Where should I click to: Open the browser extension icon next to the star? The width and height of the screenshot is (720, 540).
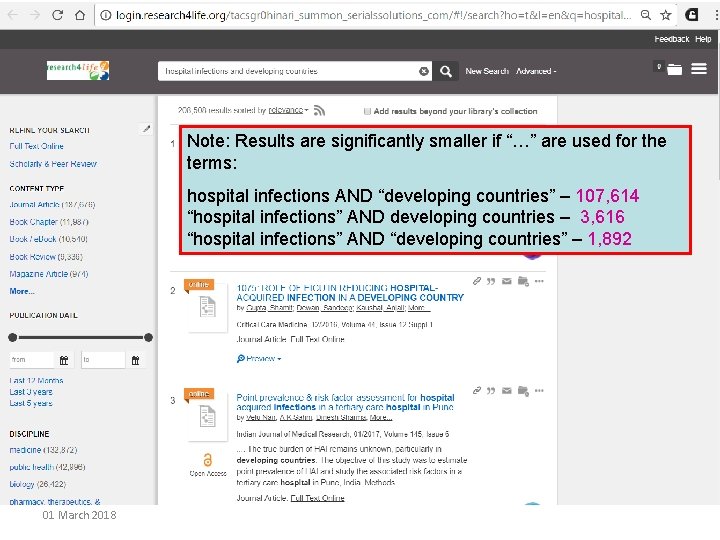tap(692, 15)
